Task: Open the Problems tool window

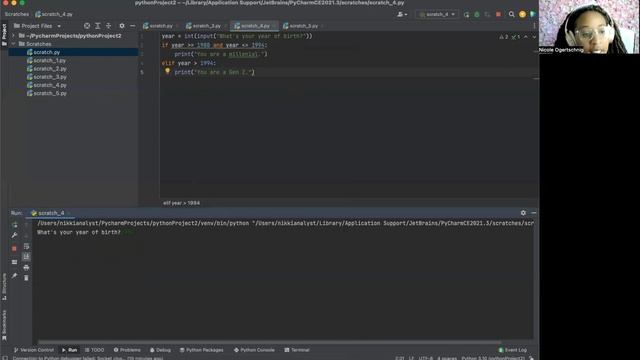Action: point(127,350)
